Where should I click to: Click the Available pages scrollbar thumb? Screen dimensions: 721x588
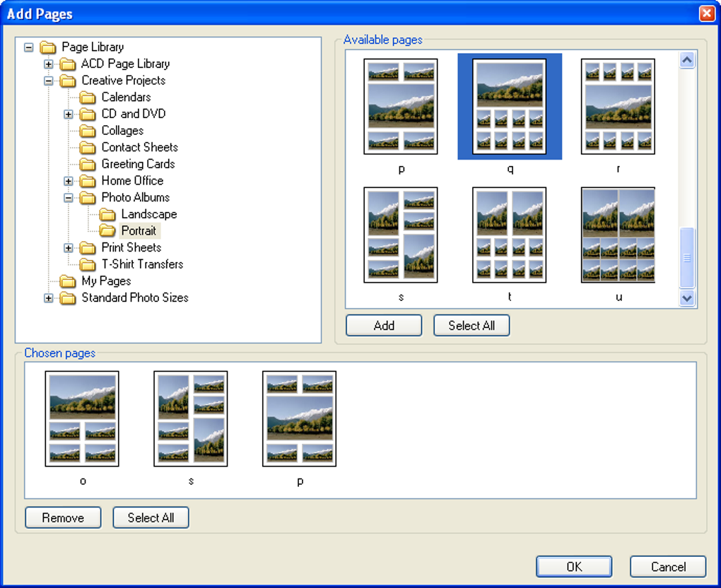pyautogui.click(x=687, y=258)
